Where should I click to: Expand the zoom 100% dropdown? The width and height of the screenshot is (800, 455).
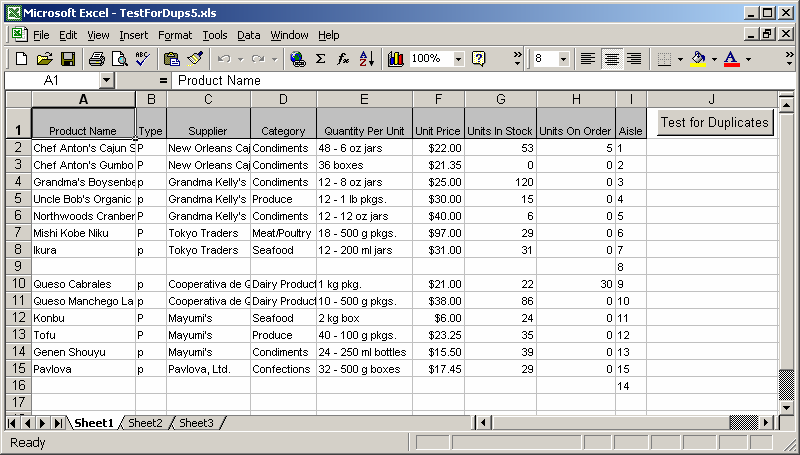tap(458, 60)
